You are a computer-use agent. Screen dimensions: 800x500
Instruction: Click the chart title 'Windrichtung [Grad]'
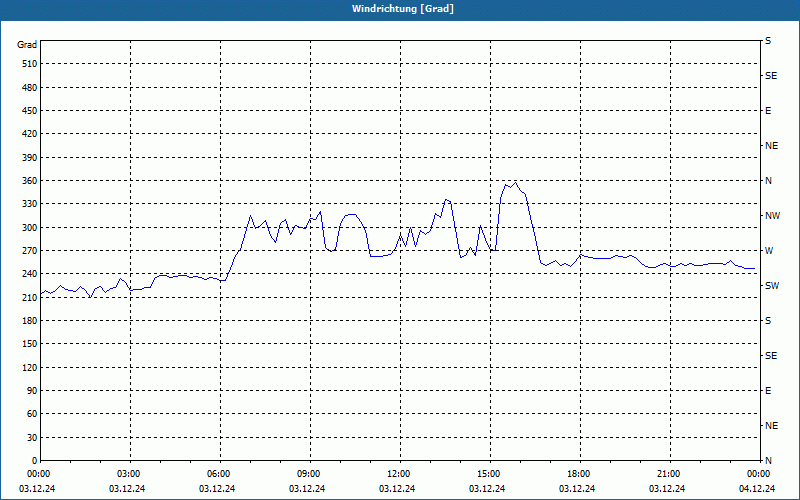tap(403, 9)
